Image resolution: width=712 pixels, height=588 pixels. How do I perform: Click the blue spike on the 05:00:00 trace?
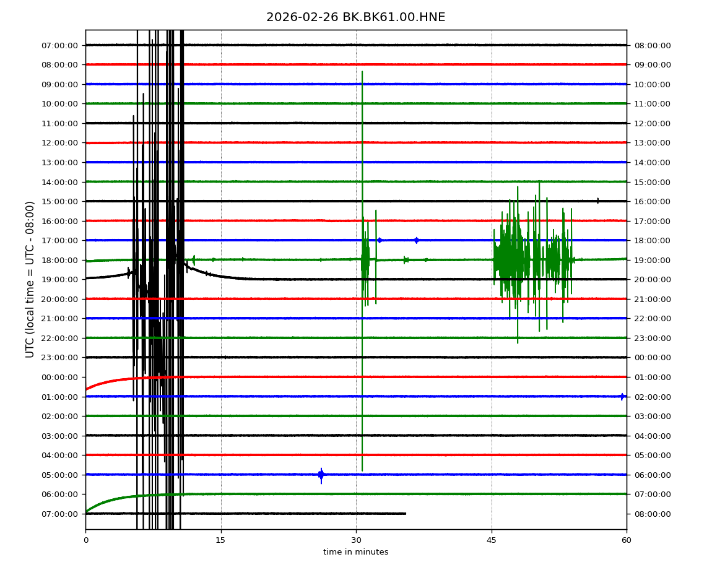point(321,475)
